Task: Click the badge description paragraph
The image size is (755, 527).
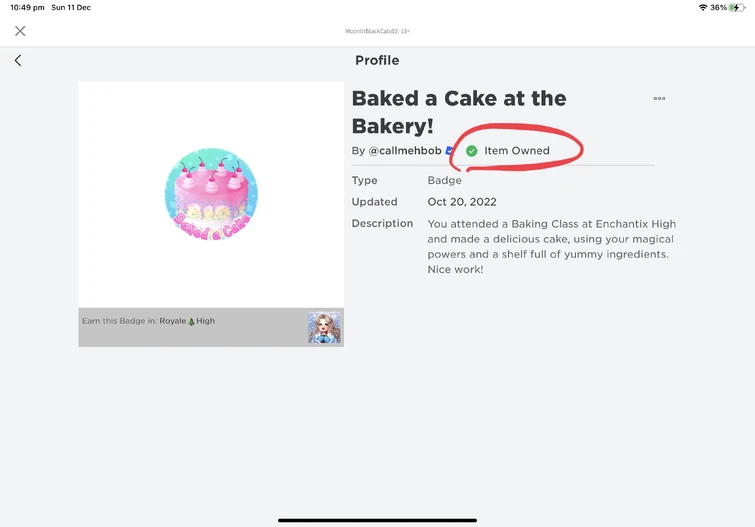Action: pyautogui.click(x=552, y=247)
